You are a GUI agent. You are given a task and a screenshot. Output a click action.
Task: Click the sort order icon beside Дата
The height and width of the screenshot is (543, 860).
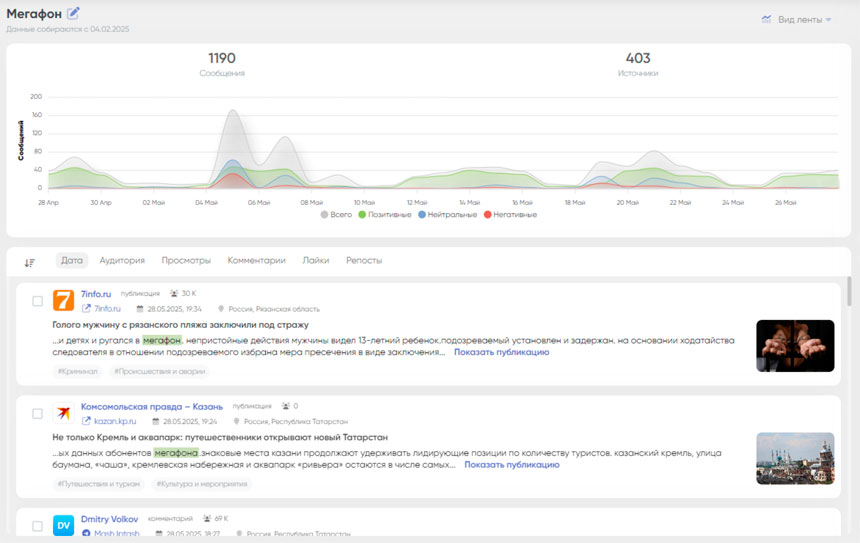pyautogui.click(x=30, y=262)
